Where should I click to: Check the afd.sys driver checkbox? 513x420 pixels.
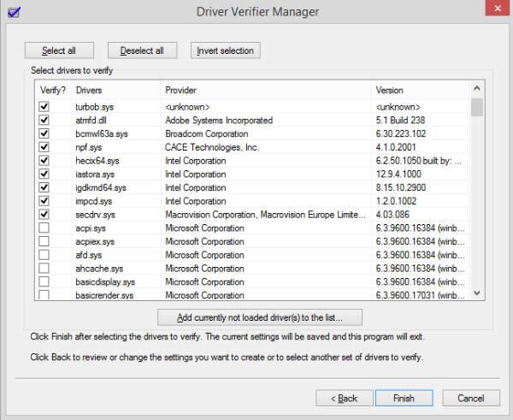click(44, 255)
